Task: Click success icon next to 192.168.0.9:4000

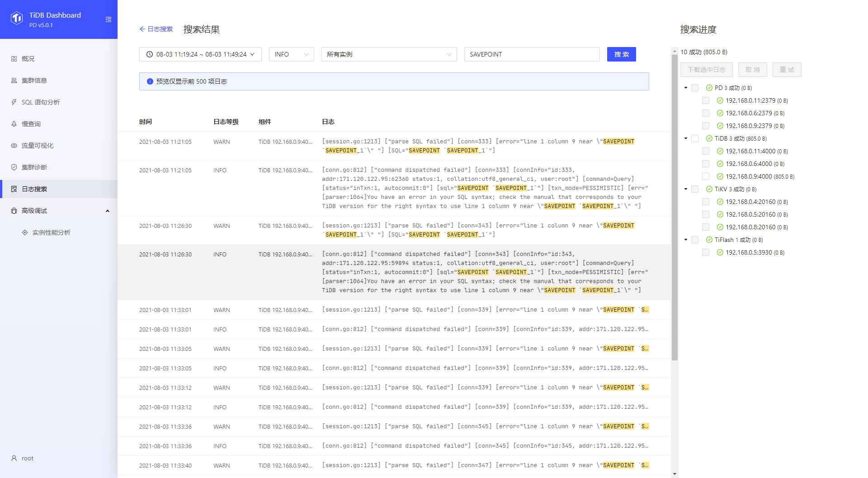Action: click(720, 176)
